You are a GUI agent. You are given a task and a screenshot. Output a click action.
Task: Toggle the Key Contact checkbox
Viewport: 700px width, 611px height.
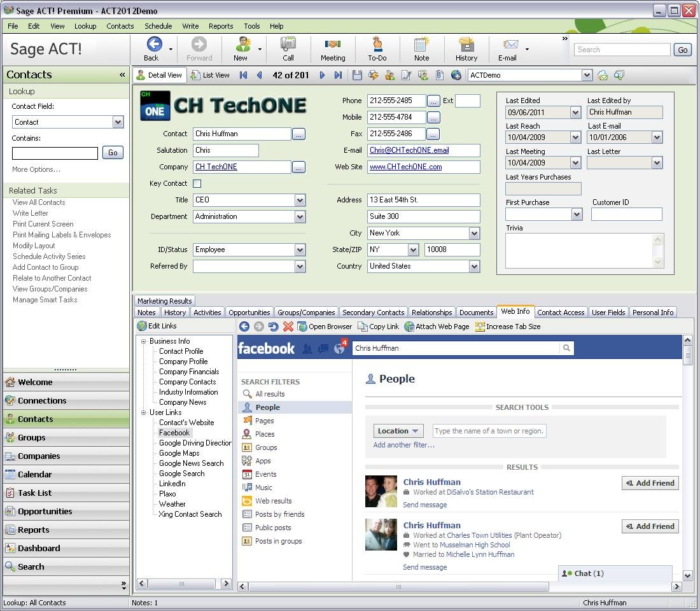pos(197,183)
